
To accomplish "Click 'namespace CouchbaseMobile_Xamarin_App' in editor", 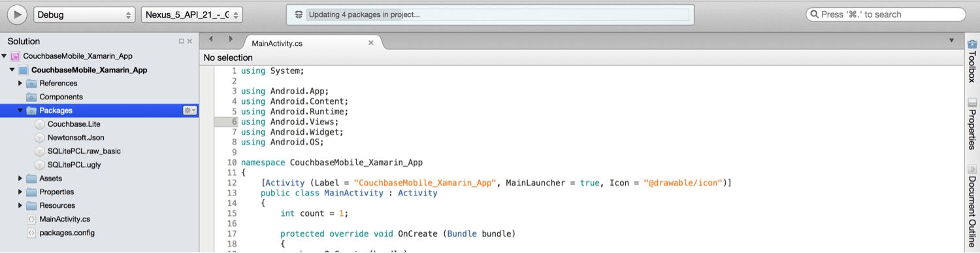I will click(332, 162).
